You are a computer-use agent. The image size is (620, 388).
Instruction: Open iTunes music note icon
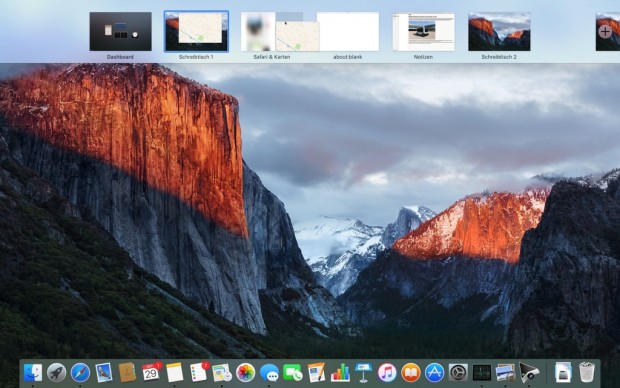(x=387, y=373)
